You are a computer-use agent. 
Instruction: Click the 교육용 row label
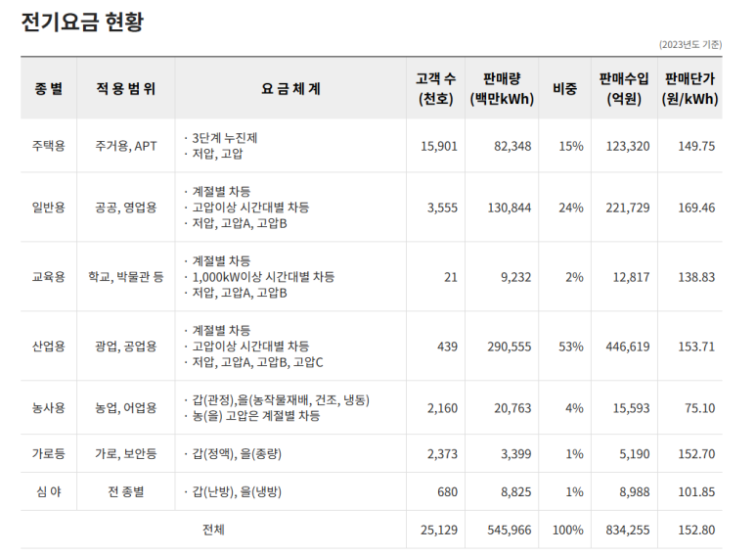49,277
